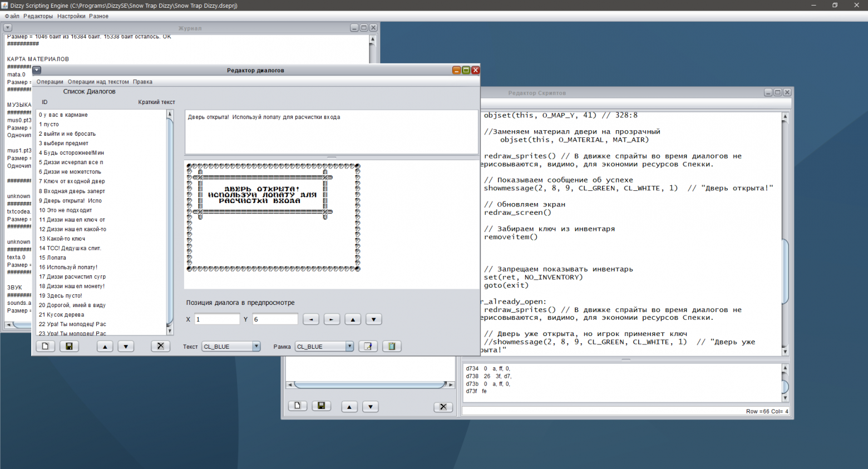This screenshot has height=469, width=868.
Task: Open the Dialog Editor window system menu icon
Action: coord(37,70)
